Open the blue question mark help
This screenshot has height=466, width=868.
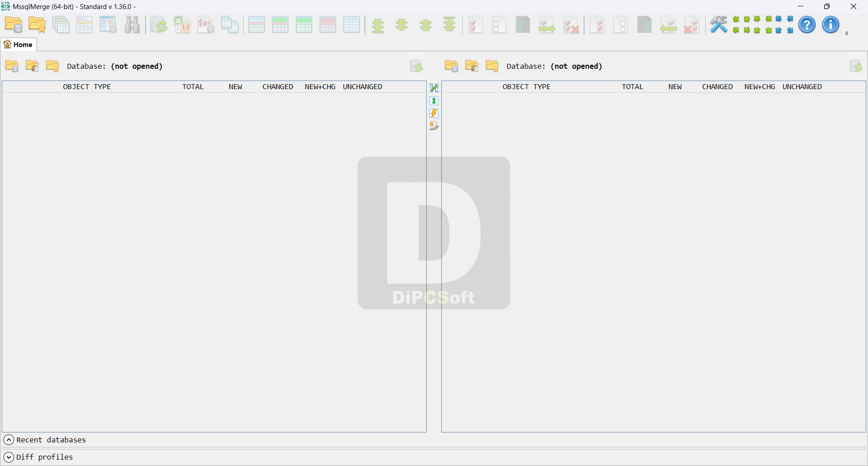pos(807,25)
